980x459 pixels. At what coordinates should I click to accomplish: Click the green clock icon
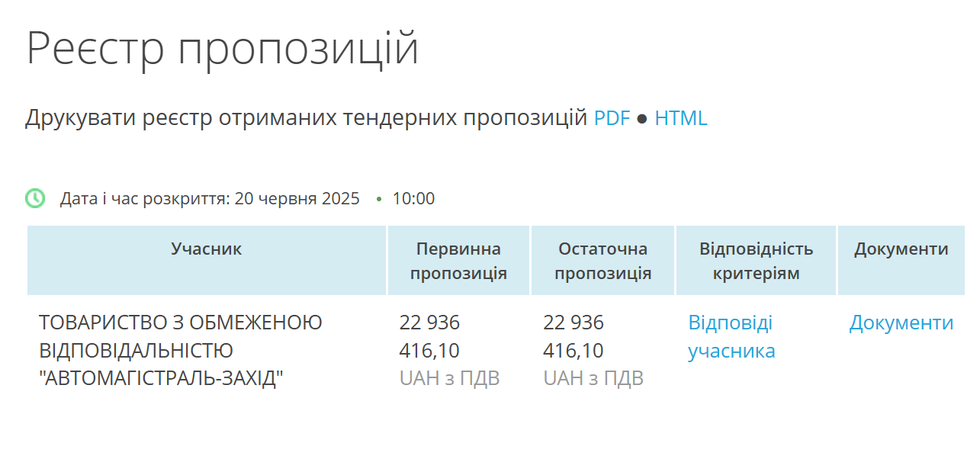[35, 198]
